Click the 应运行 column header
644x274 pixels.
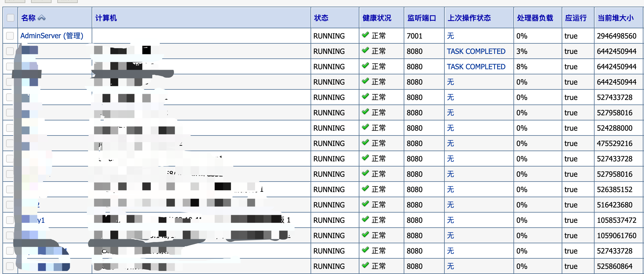pos(576,18)
